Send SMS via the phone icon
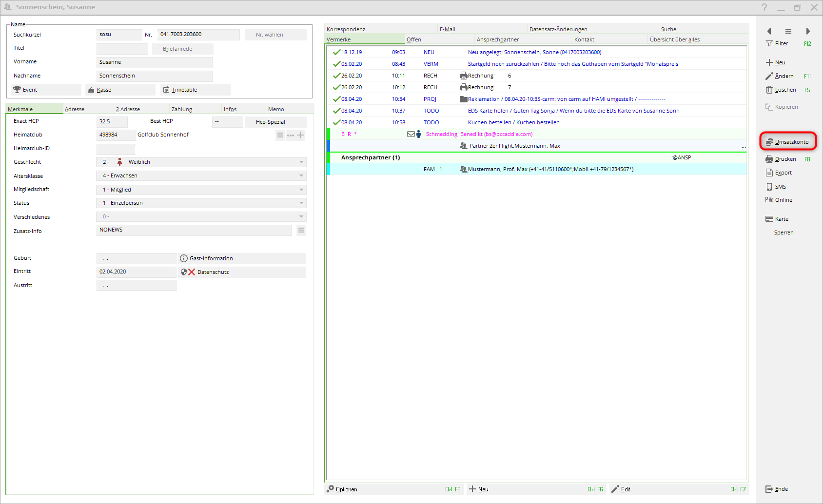The width and height of the screenshot is (823, 504). click(769, 187)
